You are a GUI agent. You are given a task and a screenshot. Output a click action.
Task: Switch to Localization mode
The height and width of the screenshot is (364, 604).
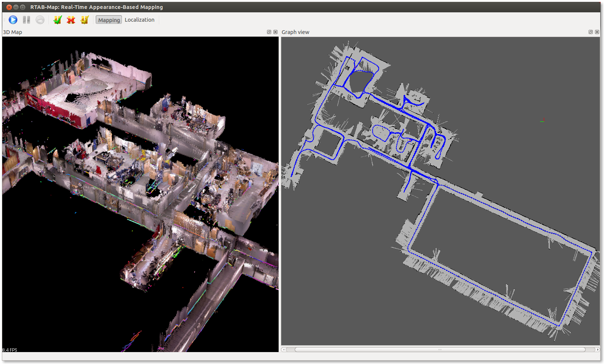(139, 20)
